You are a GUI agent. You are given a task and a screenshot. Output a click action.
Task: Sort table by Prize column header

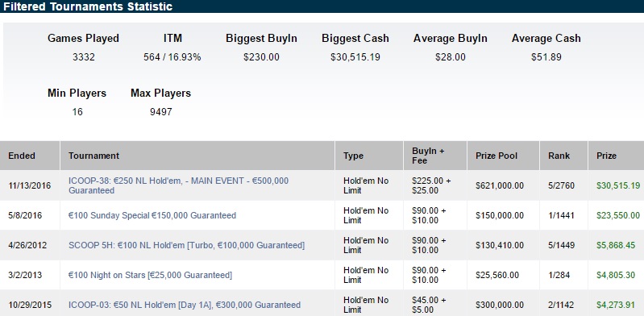click(x=607, y=156)
